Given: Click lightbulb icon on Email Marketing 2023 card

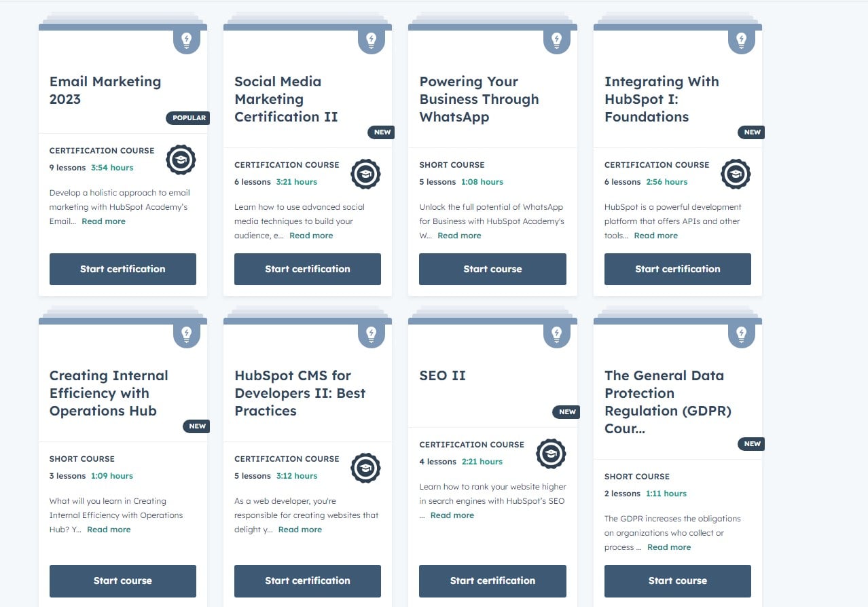Looking at the screenshot, I should [186, 40].
